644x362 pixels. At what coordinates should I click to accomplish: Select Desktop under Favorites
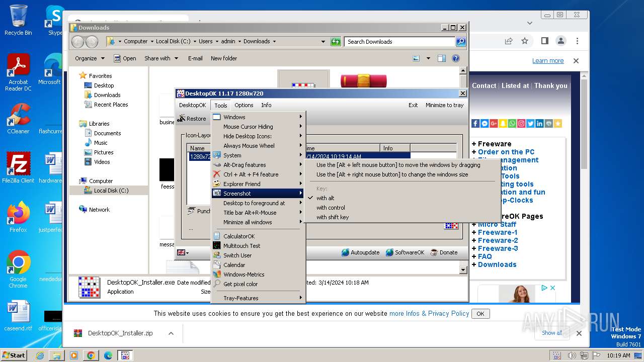coord(104,85)
